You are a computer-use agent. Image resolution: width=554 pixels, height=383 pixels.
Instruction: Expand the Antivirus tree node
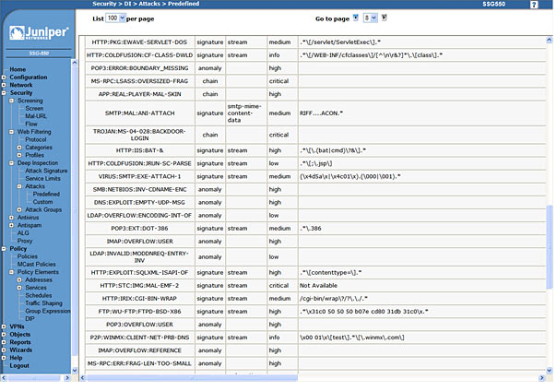click(x=11, y=217)
